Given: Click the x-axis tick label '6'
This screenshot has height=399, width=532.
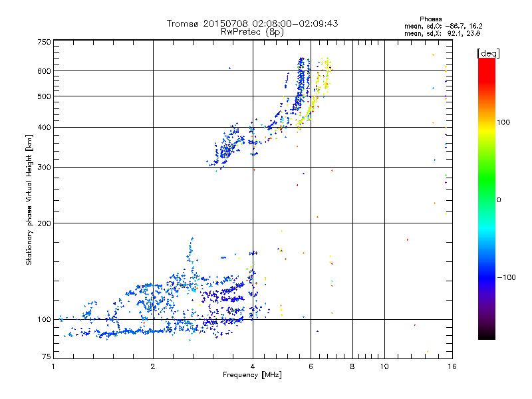Looking at the screenshot, I should 311,366.
